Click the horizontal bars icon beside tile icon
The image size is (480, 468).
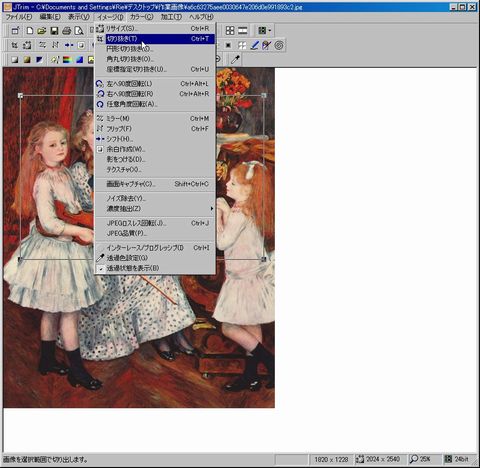[243, 31]
